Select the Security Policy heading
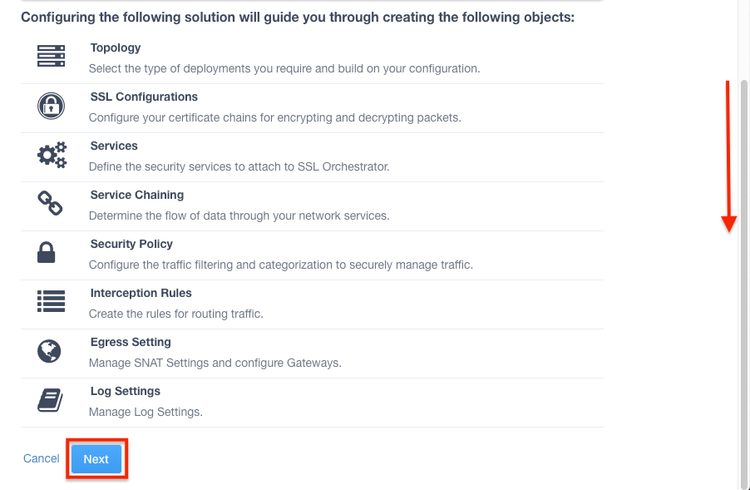The height and width of the screenshot is (490, 750). click(x=131, y=244)
